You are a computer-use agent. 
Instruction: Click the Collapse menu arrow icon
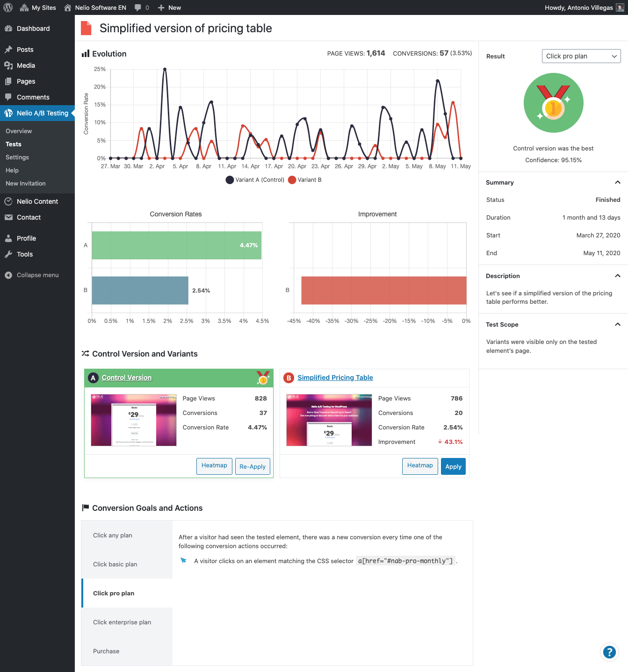[x=8, y=275]
